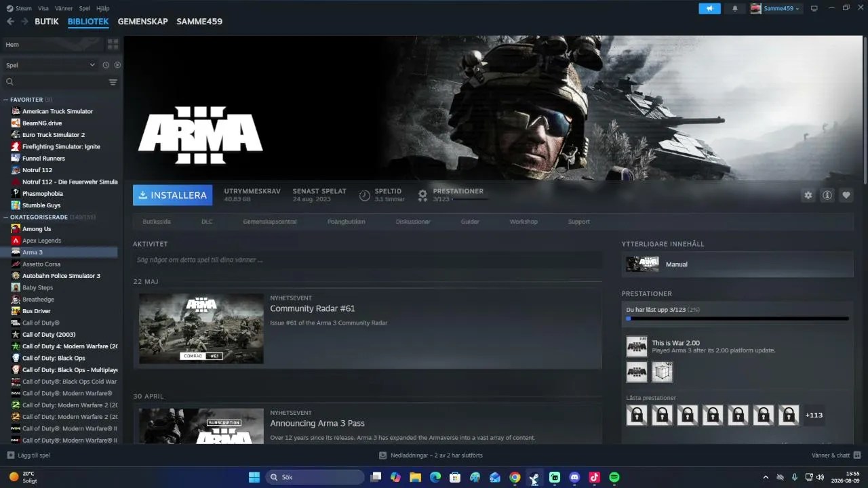Click the achievements progress bar
868x488 pixels.
click(737, 319)
